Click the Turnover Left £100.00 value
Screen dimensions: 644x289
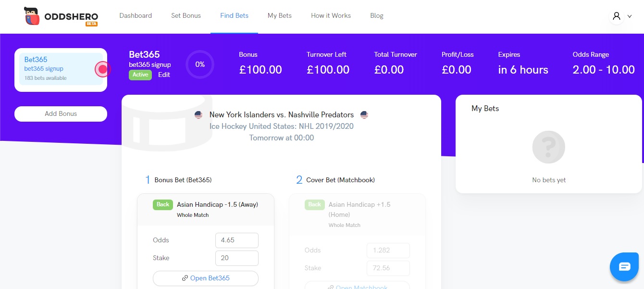pyautogui.click(x=328, y=70)
